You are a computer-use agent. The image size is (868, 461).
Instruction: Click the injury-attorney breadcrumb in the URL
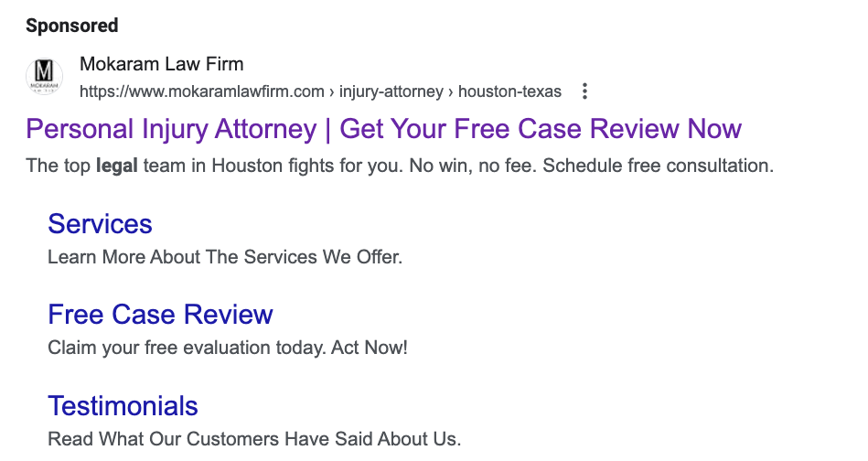(390, 91)
